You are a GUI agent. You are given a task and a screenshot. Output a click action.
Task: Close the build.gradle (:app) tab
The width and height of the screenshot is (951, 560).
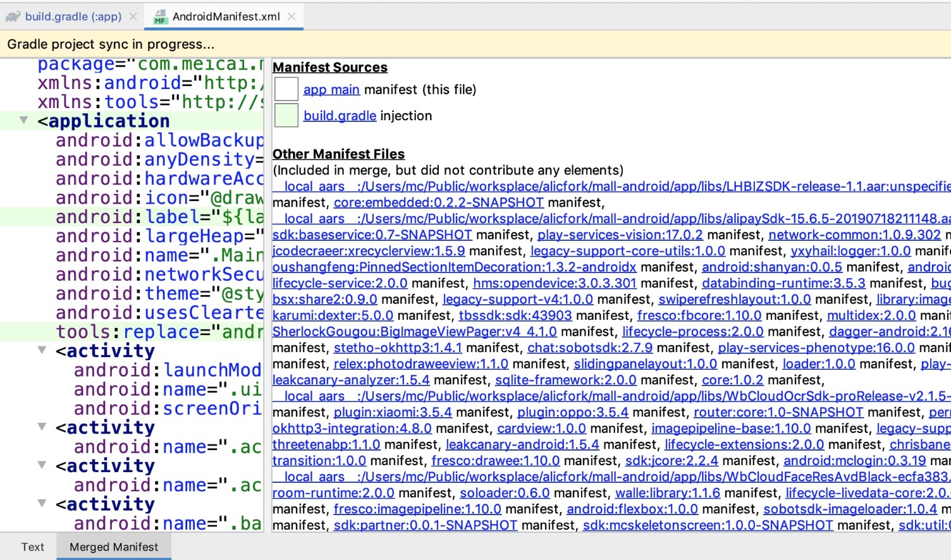[132, 17]
